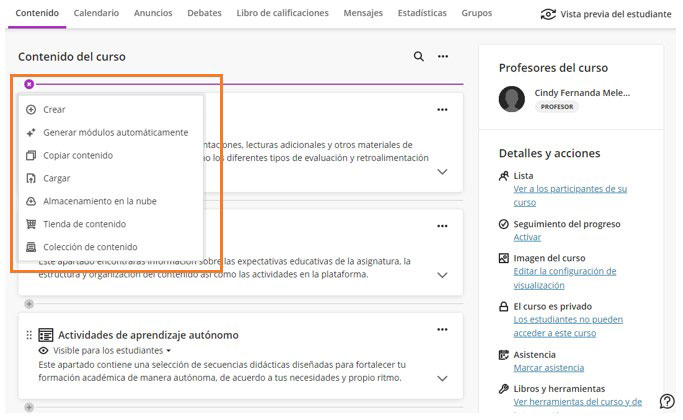This screenshot has width=683, height=420.
Task: Click Cindy Fernanda's profile avatar
Action: tap(512, 99)
